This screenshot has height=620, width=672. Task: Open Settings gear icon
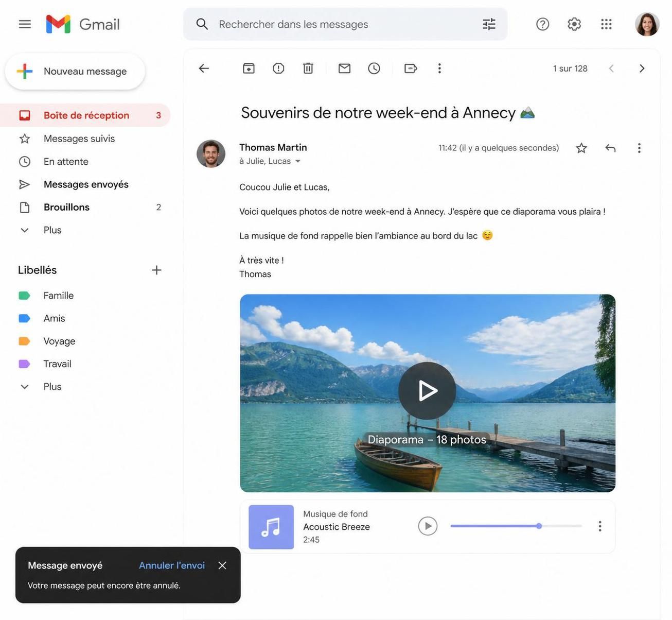(574, 24)
